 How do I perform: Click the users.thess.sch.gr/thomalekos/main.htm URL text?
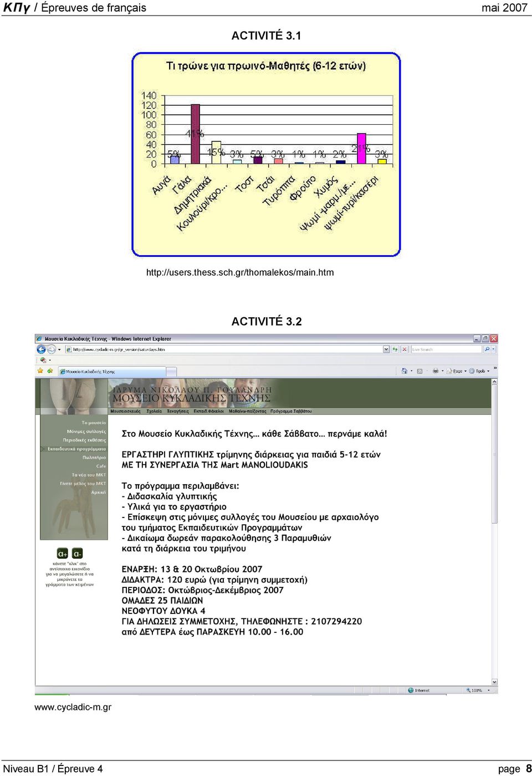click(x=240, y=272)
